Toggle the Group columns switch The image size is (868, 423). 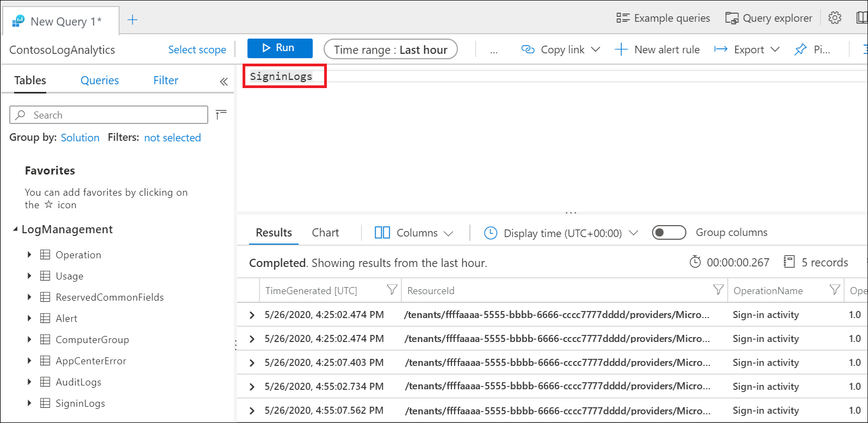point(669,233)
